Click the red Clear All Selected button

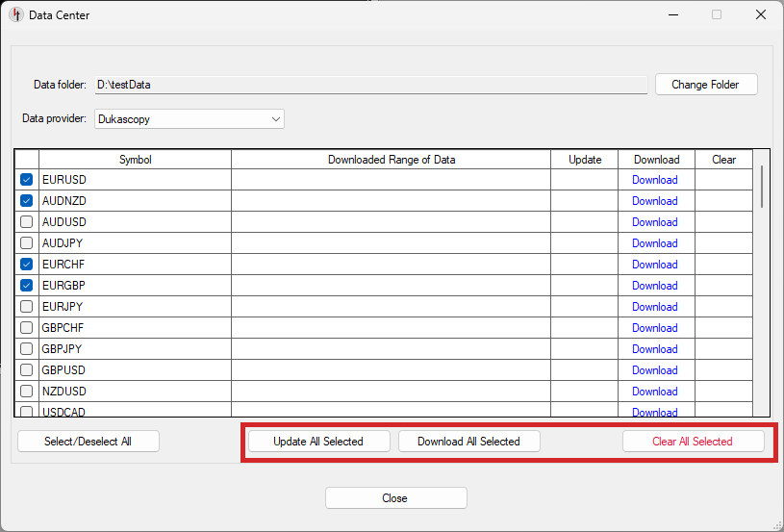693,442
